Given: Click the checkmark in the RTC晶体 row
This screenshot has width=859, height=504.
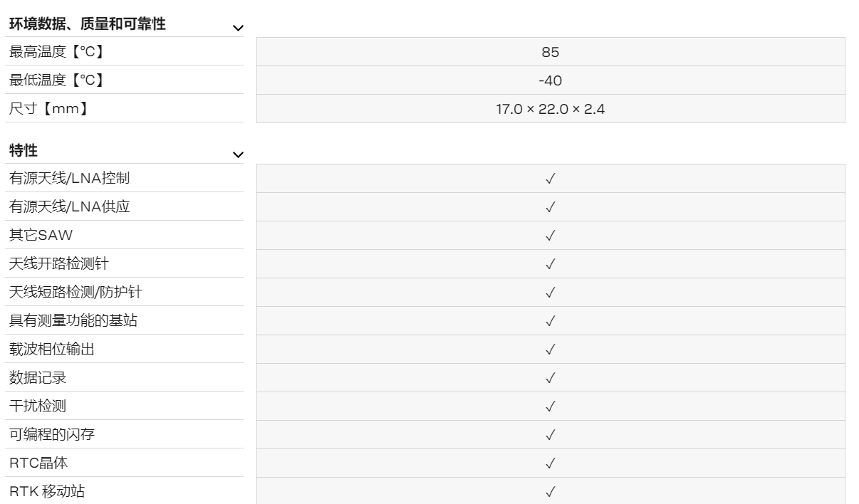Looking at the screenshot, I should [x=550, y=463].
